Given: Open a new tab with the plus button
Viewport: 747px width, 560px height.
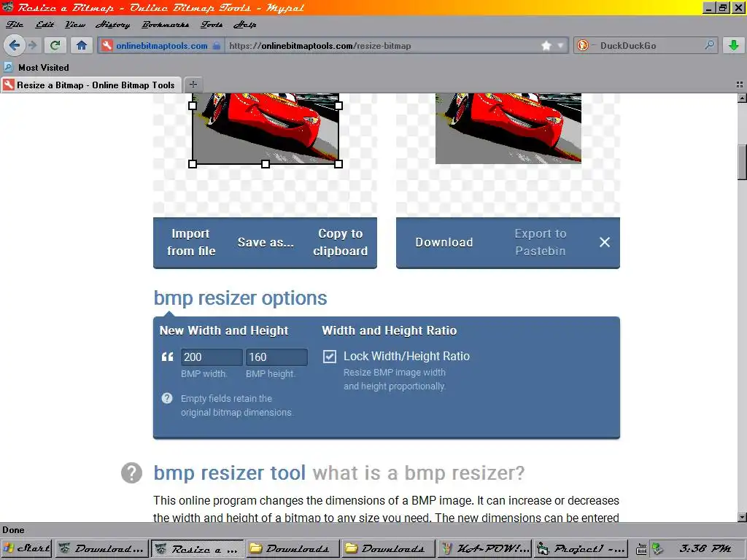Looking at the screenshot, I should [193, 85].
